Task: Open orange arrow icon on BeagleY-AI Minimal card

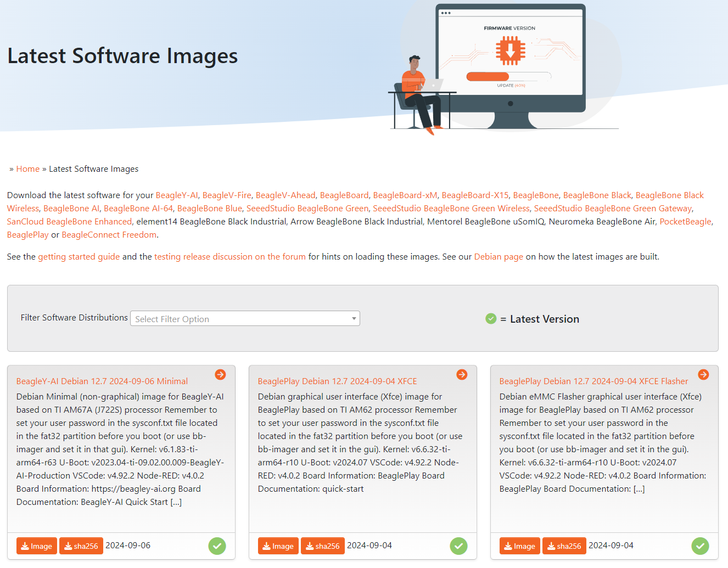Action: [x=220, y=374]
